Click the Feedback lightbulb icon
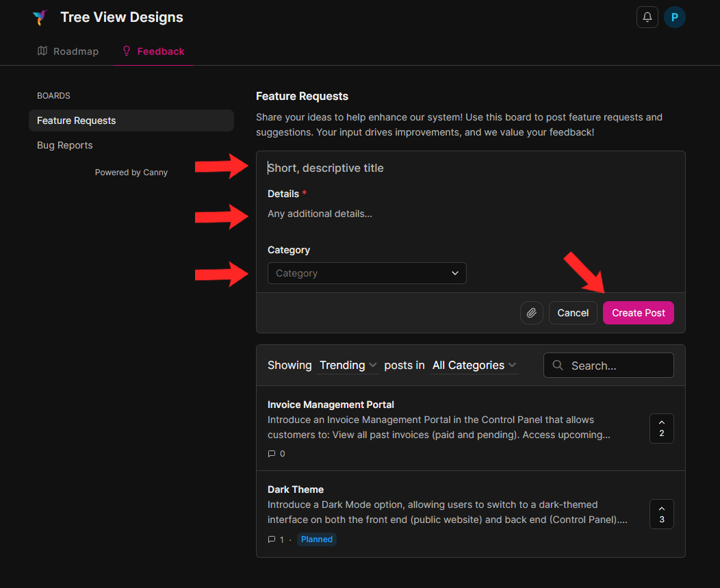 click(x=125, y=51)
